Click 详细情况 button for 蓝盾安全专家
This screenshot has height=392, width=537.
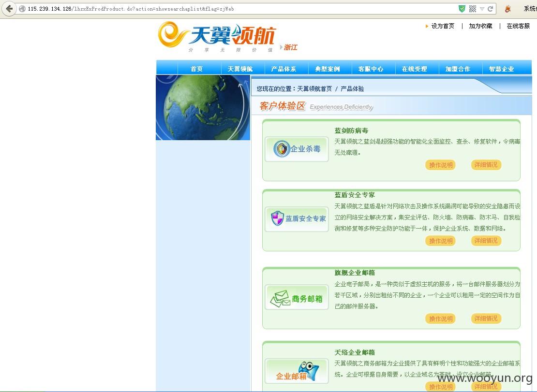[486, 240]
